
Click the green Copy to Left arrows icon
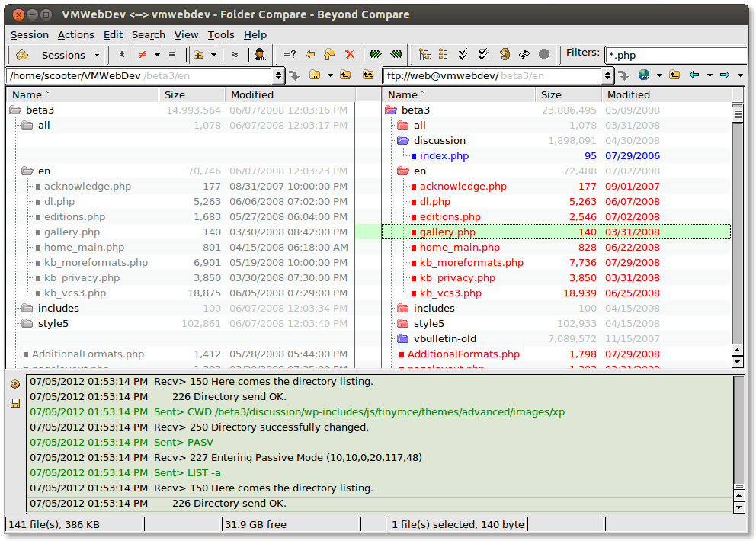[396, 54]
